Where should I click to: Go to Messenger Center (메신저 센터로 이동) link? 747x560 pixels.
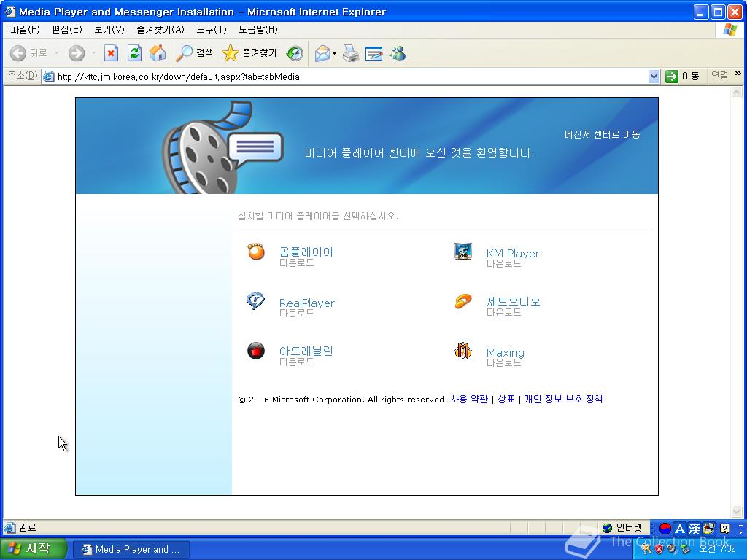click(x=602, y=135)
